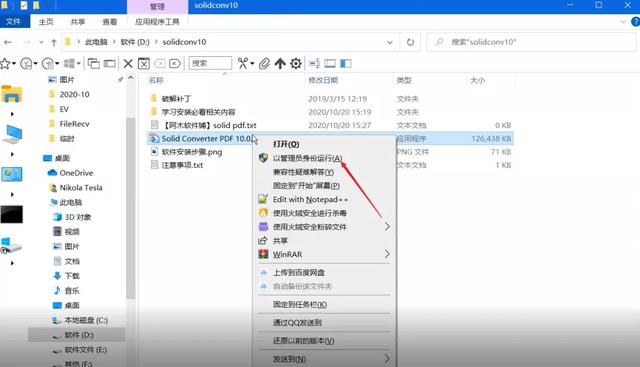Screen dimensions: 640x367
Task: Click the bold up arrow toolbar icon
Action: pos(280,63)
